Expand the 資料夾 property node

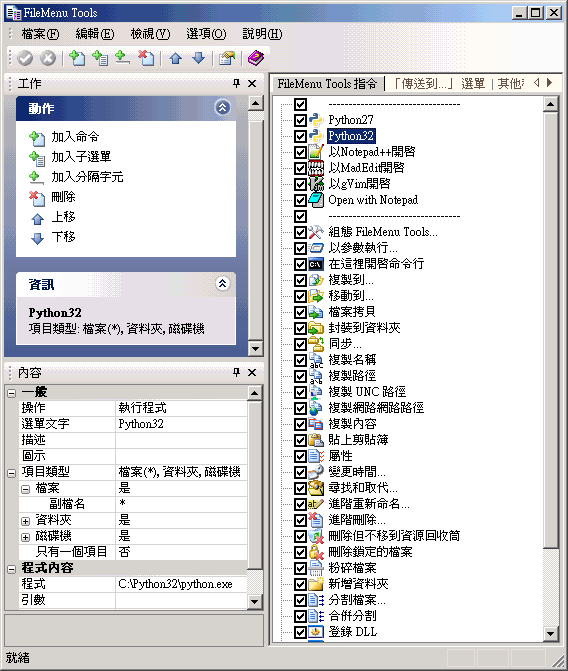(26, 521)
